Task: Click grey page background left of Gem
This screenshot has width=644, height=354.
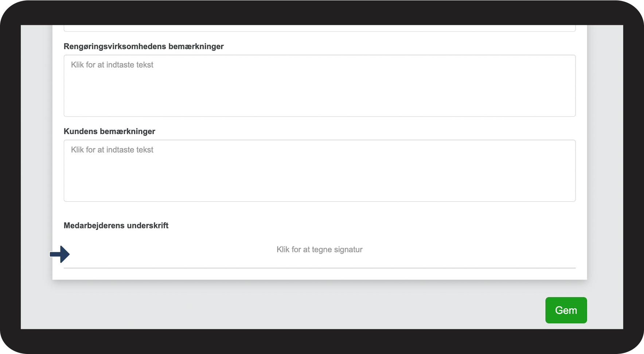Action: (x=364, y=310)
